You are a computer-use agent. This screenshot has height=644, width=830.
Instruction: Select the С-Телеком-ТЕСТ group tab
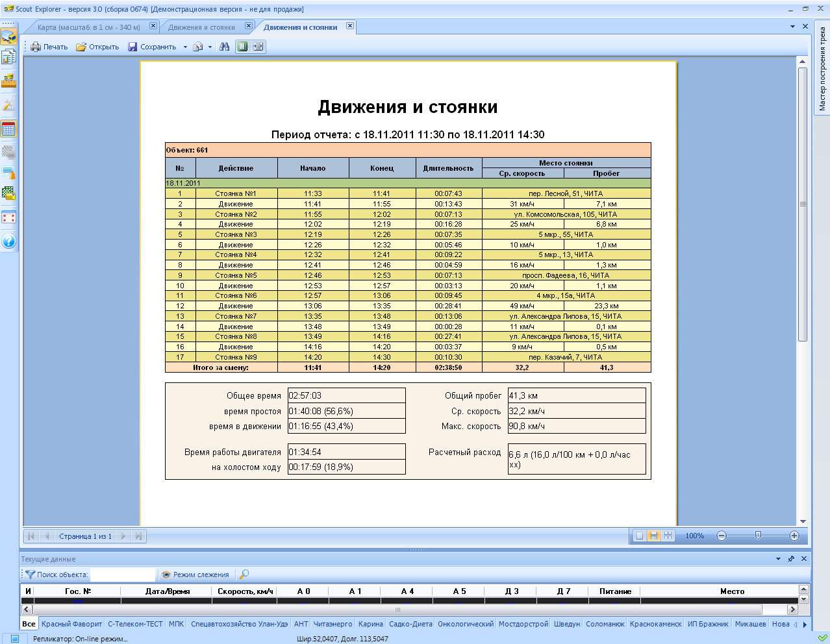tap(135, 624)
